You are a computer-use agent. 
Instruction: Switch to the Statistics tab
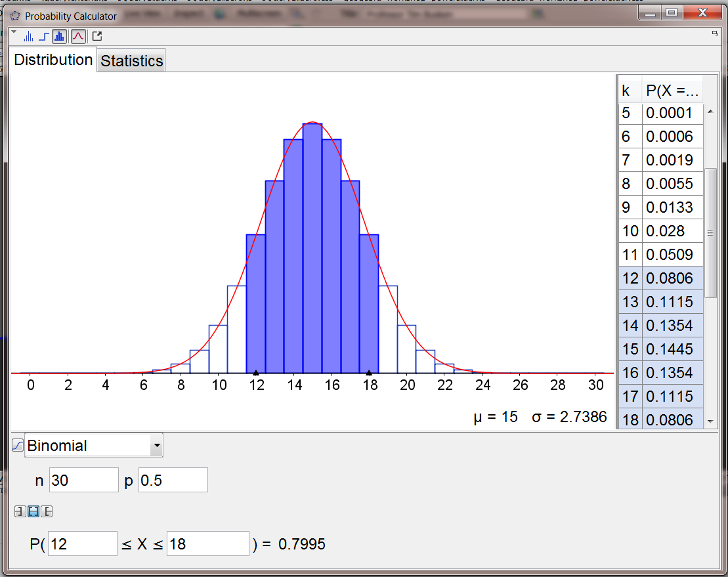[131, 61]
